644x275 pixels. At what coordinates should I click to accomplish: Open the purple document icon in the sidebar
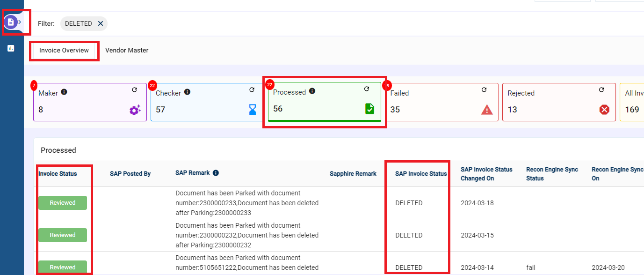(11, 22)
